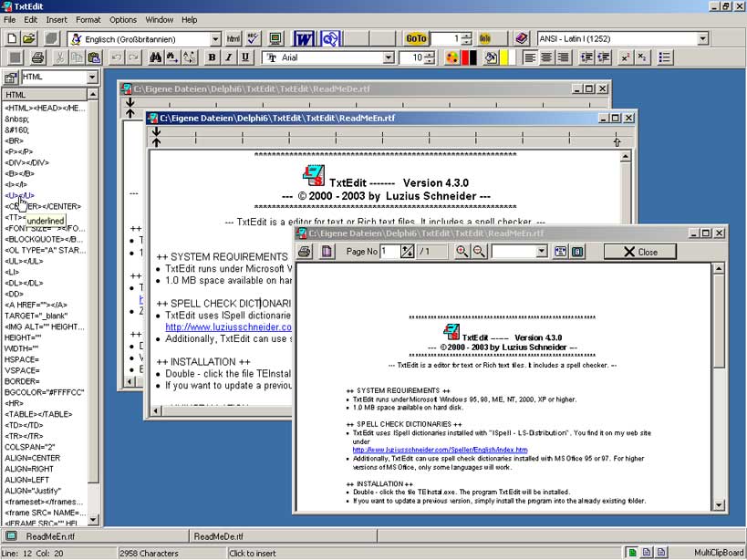This screenshot has width=747, height=560.
Task: Click the Page No input field in preview
Action: 389,252
